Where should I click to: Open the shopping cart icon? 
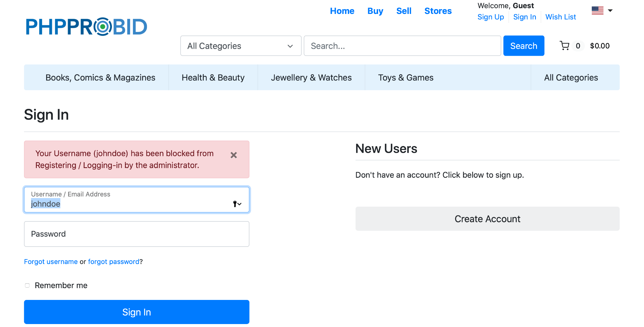(x=565, y=46)
